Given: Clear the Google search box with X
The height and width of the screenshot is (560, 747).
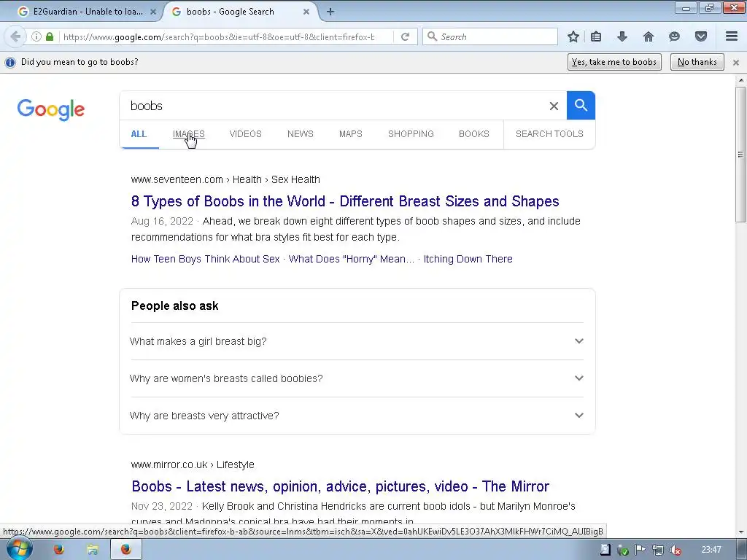Looking at the screenshot, I should point(554,106).
